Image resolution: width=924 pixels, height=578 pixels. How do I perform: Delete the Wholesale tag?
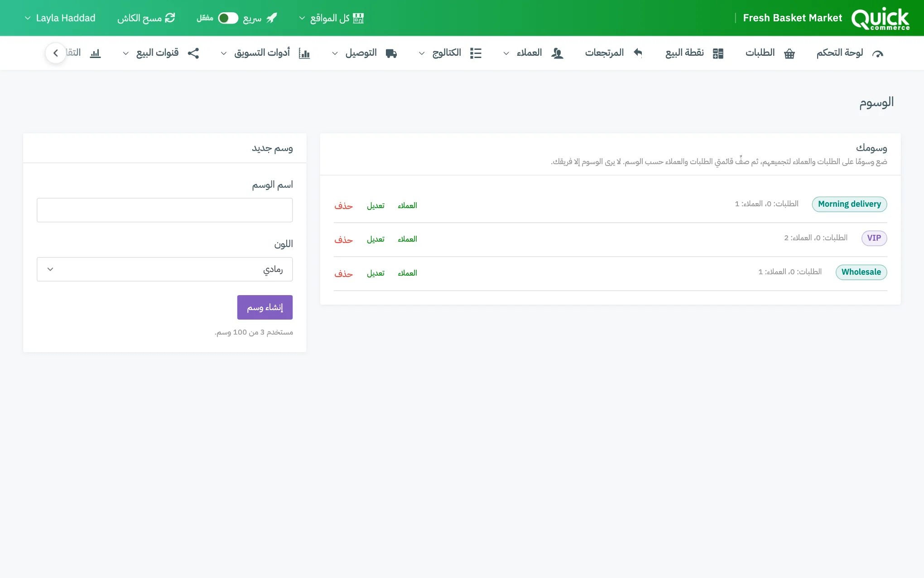[343, 274]
